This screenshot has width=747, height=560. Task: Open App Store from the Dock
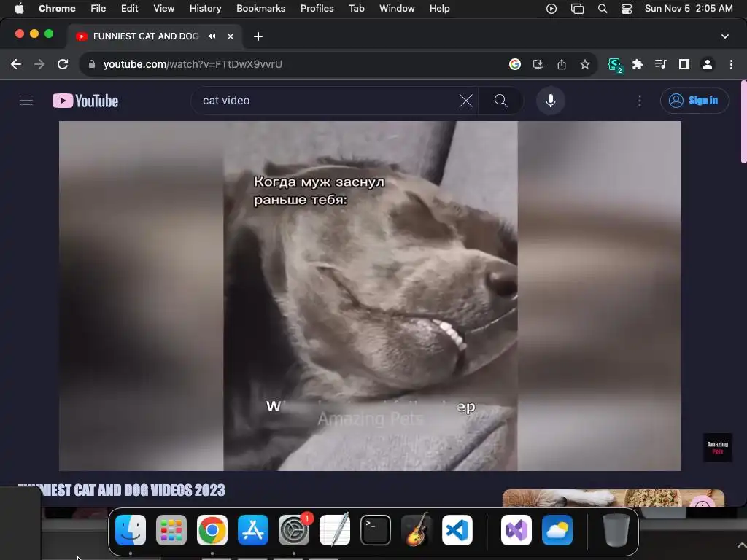coord(253,530)
